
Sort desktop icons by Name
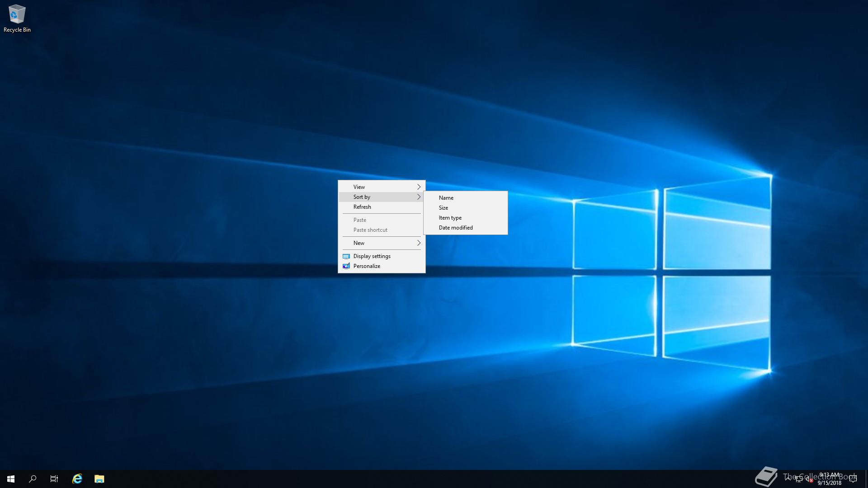click(446, 198)
